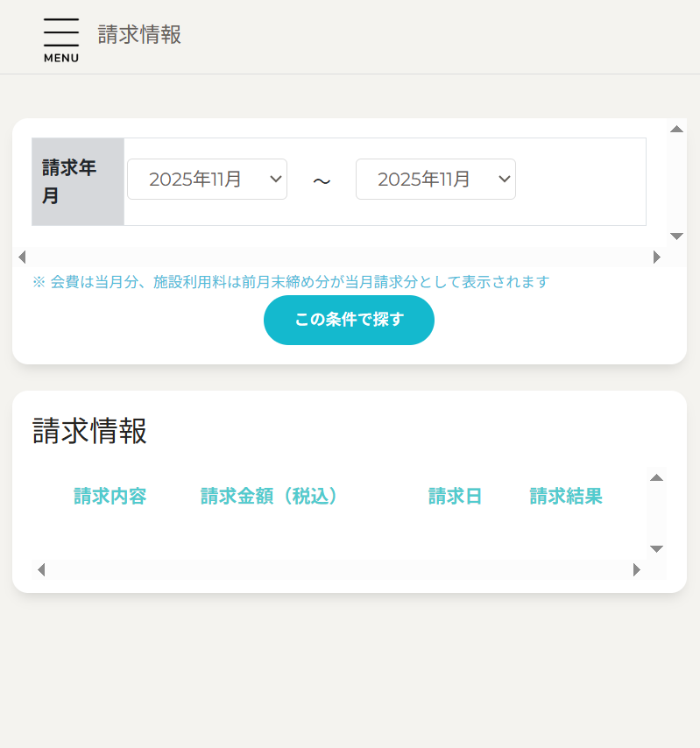
Task: Click up arrow of search panel scrollbar
Action: tap(676, 129)
